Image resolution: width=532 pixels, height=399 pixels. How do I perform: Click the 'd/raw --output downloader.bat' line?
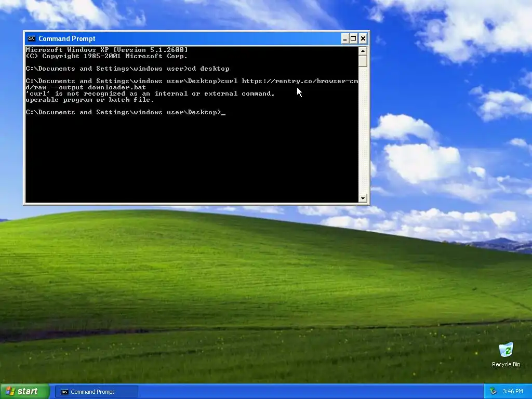(86, 87)
